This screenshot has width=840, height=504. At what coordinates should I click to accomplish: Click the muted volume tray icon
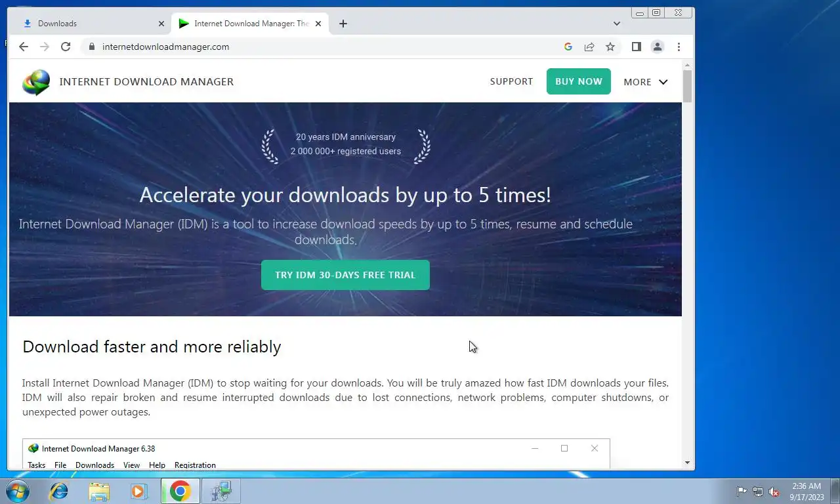[x=774, y=492]
